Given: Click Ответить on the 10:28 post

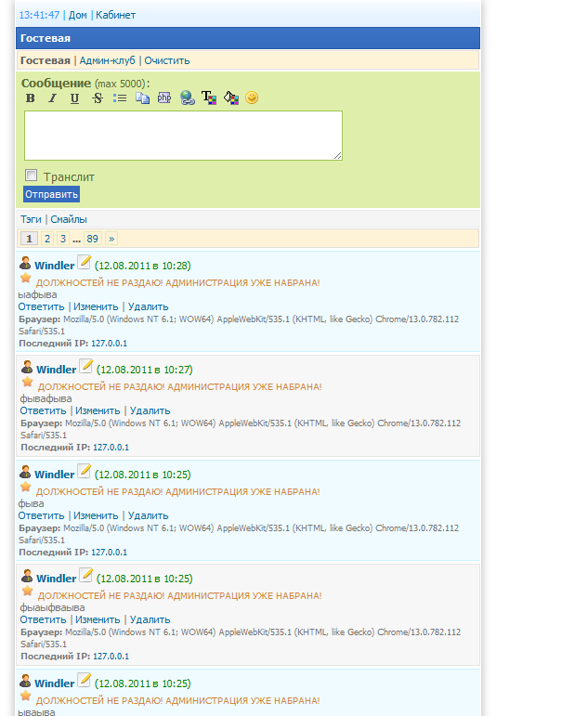Looking at the screenshot, I should click(x=41, y=306).
